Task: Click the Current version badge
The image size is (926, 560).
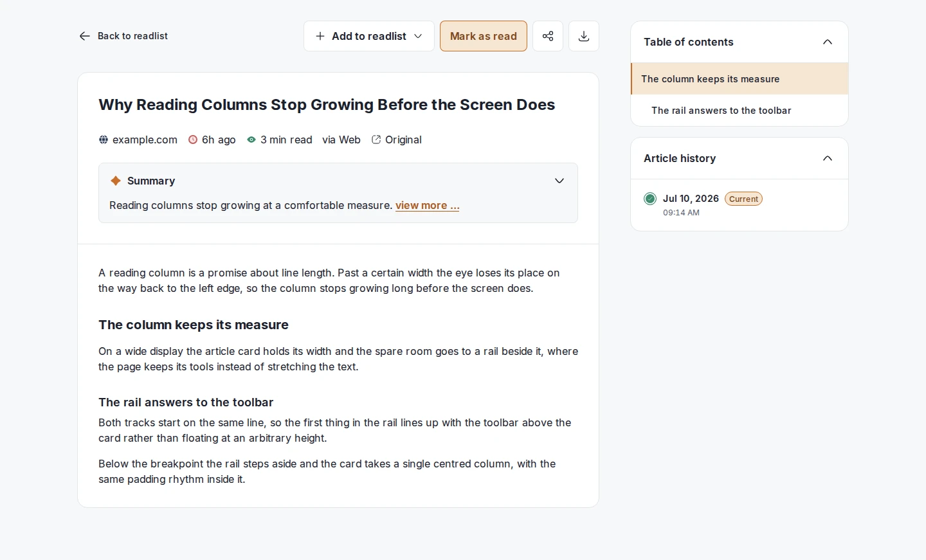Action: (x=744, y=199)
